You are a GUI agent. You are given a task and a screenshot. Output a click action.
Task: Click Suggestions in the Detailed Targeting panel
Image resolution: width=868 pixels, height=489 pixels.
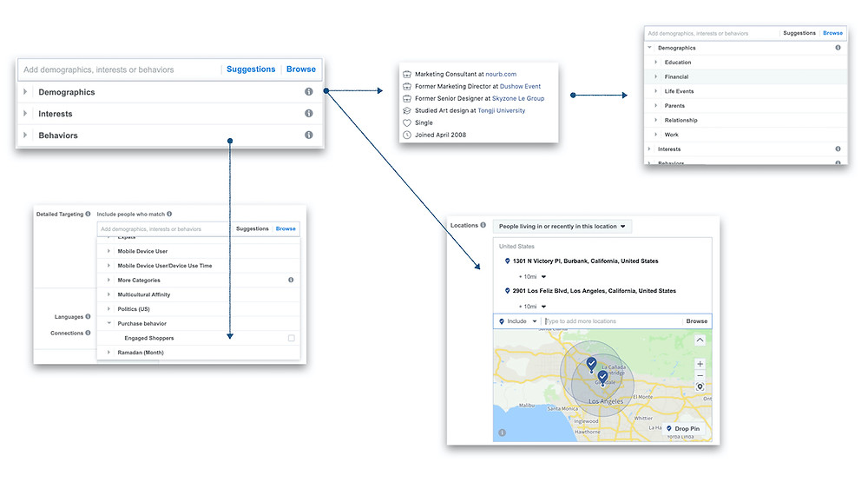tap(253, 228)
